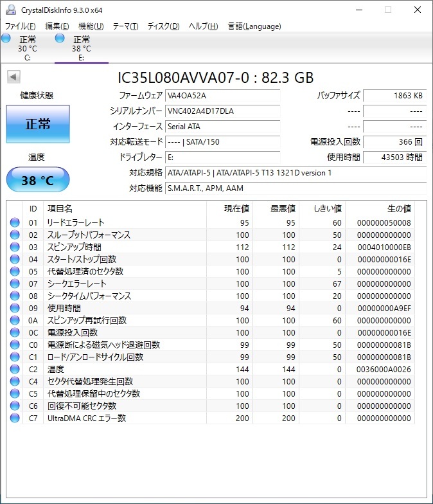Select the シークエラーレート attribute name
Viewport: 433px width, 504px height.
(77, 283)
